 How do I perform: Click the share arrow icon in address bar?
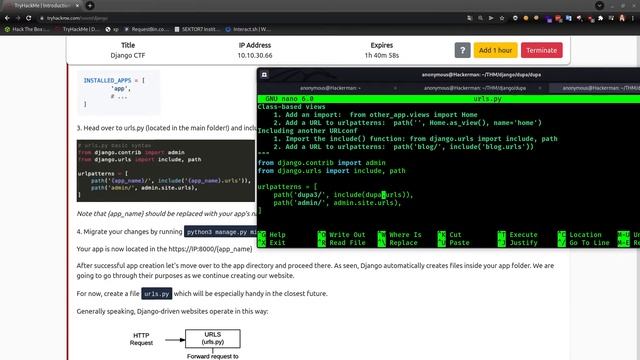point(491,18)
